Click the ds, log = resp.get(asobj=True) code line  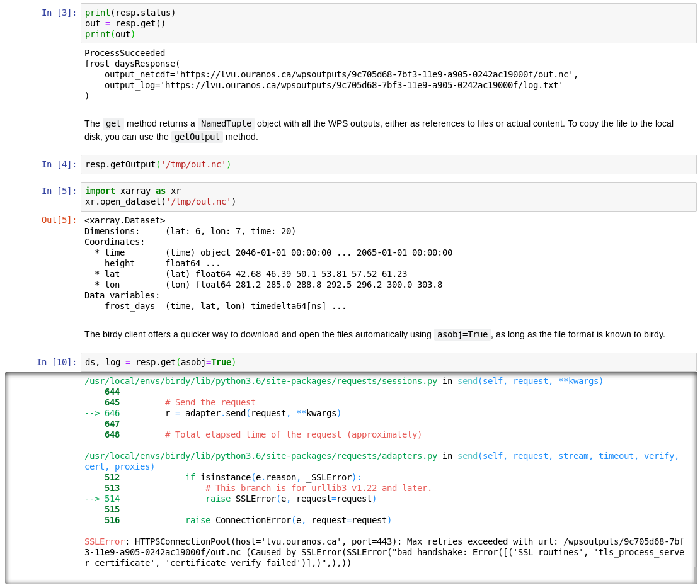click(159, 361)
